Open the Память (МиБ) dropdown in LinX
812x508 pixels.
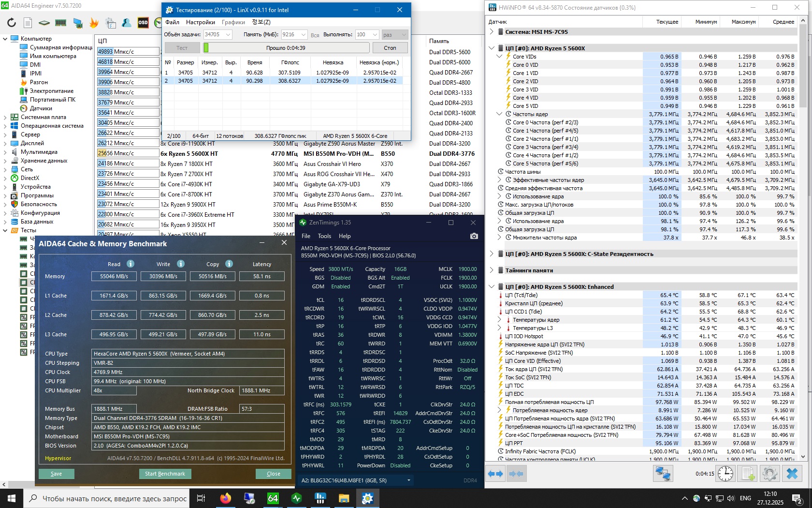pyautogui.click(x=303, y=35)
